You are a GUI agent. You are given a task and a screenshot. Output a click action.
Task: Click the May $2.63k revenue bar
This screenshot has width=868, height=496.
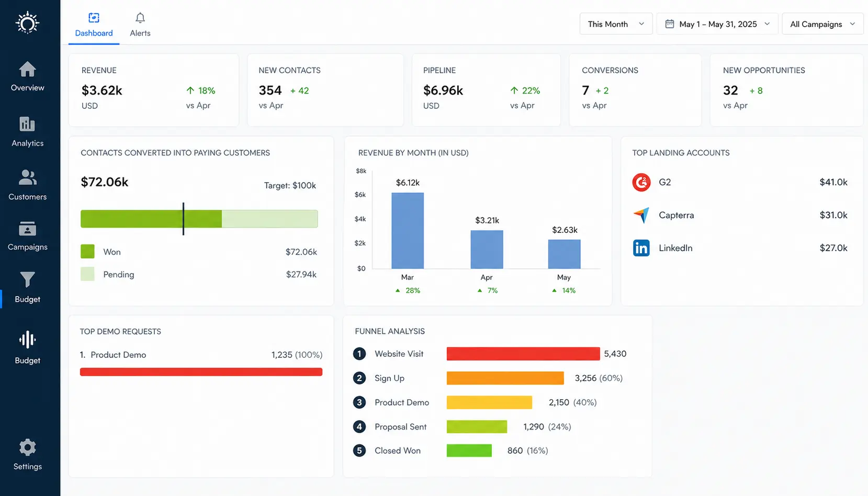pyautogui.click(x=564, y=254)
